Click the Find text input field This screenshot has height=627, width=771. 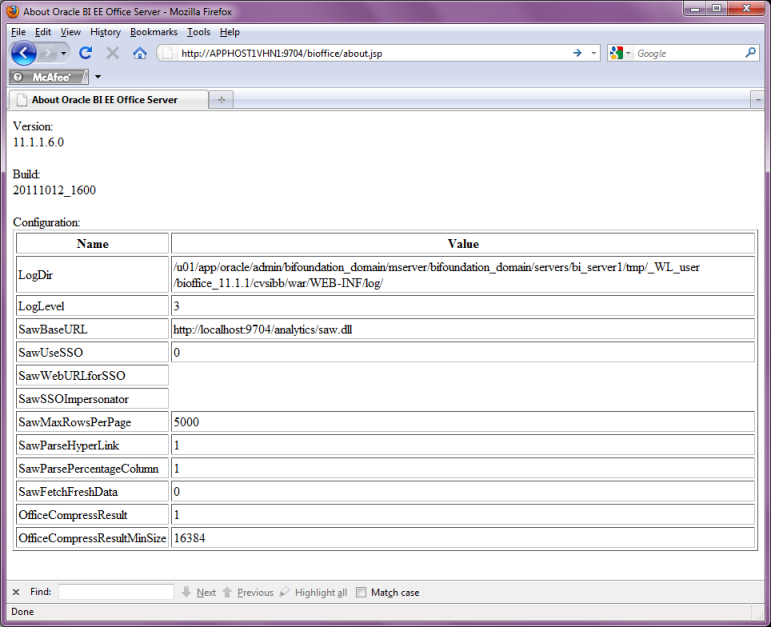[x=116, y=592]
